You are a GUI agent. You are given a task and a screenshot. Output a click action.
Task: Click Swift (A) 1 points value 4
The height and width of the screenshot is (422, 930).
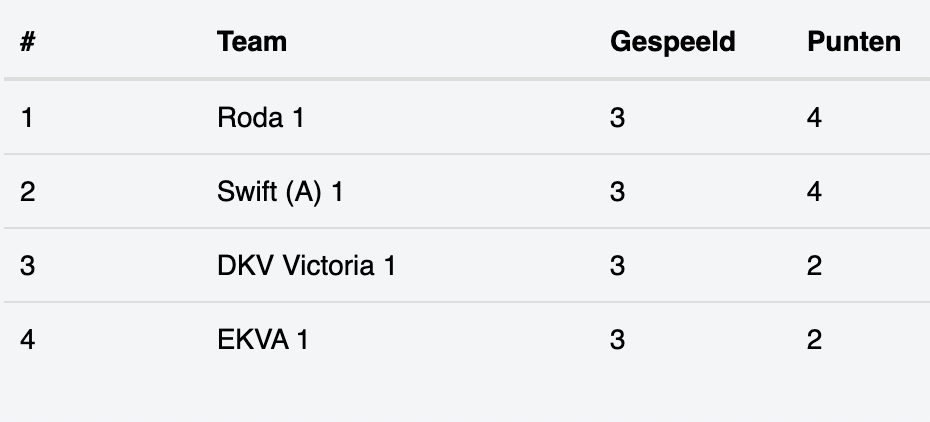[814, 192]
